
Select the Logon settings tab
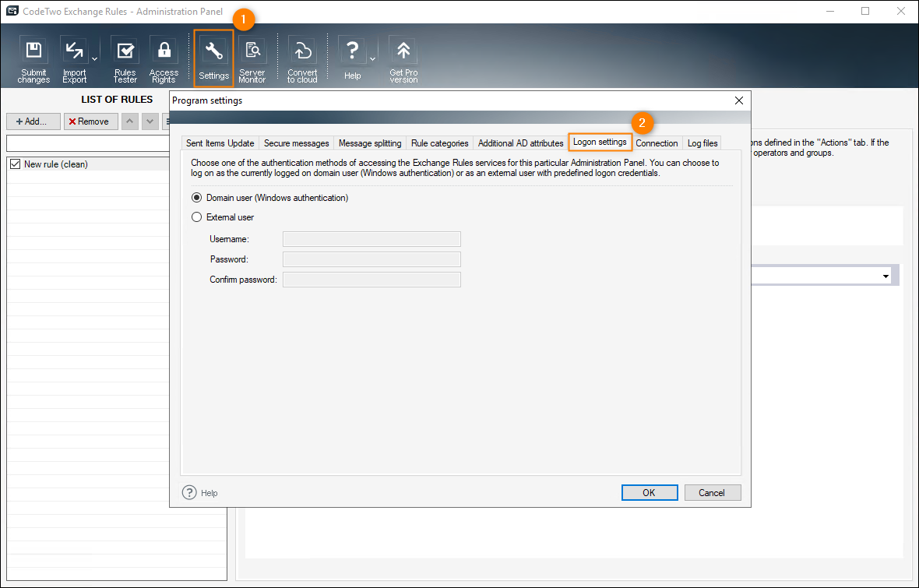click(600, 142)
